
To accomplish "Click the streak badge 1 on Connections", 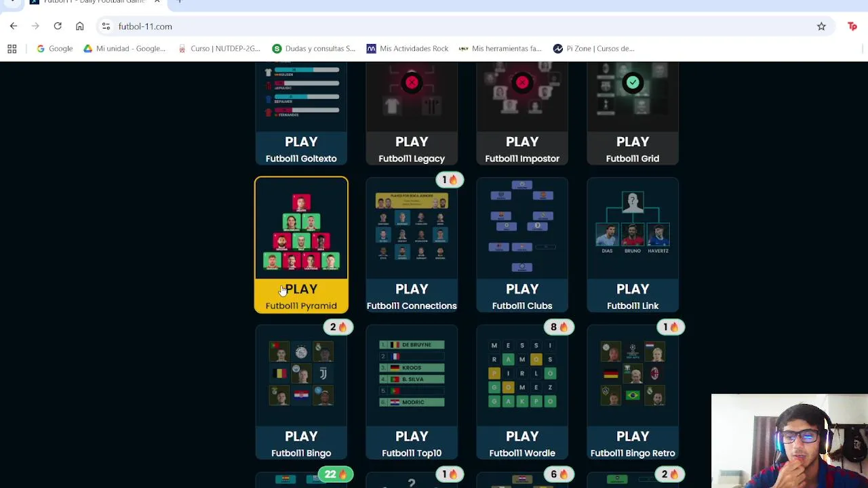I will pos(449,180).
